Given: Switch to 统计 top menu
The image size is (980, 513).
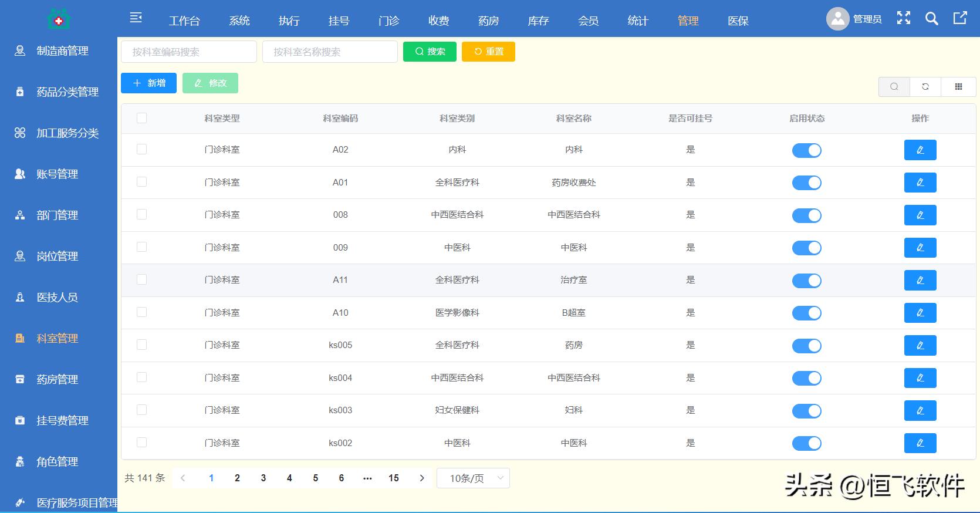Looking at the screenshot, I should coord(638,21).
